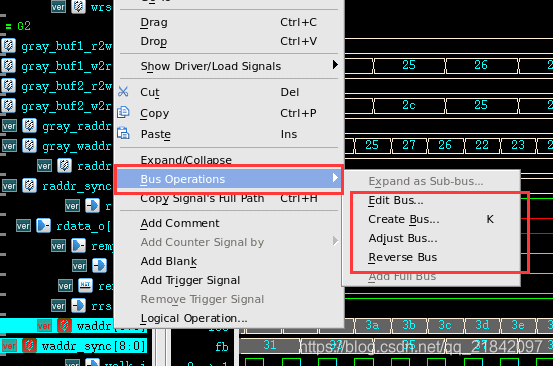Open the Show Driver/Load Signals submenu arrow
The height and width of the screenshot is (366, 553).
pos(335,65)
